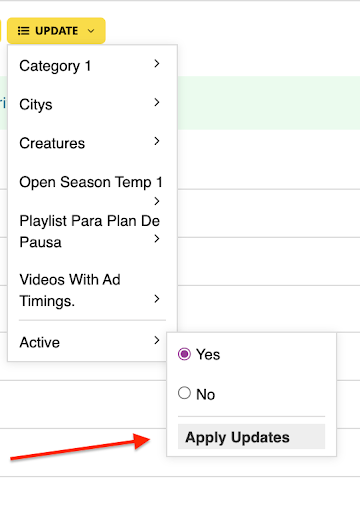Expand the Citys submenu chevron
Viewport: 360px width, 512px height.
pos(157,102)
